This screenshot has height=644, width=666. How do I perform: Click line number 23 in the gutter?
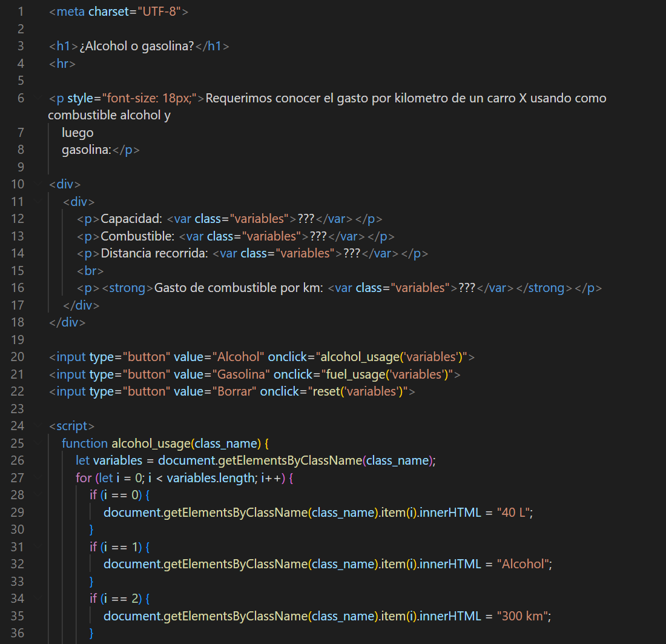(x=18, y=409)
